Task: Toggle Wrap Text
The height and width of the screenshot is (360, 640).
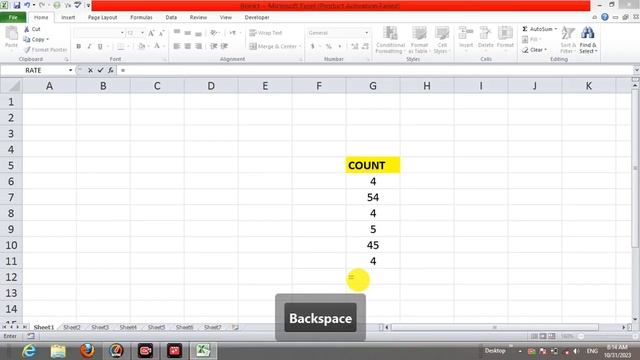Action: 266,33
